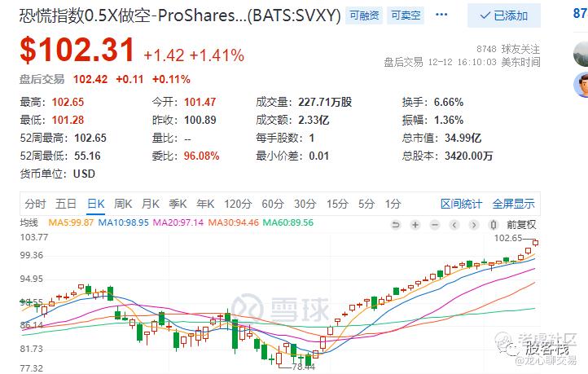Click the 成交额 2.33亿 value

tap(314, 120)
